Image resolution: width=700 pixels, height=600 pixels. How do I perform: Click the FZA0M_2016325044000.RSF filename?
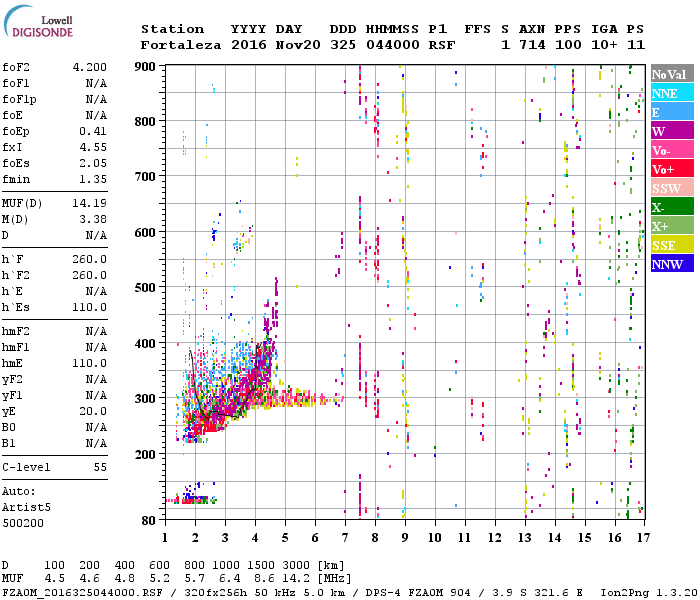(83, 593)
